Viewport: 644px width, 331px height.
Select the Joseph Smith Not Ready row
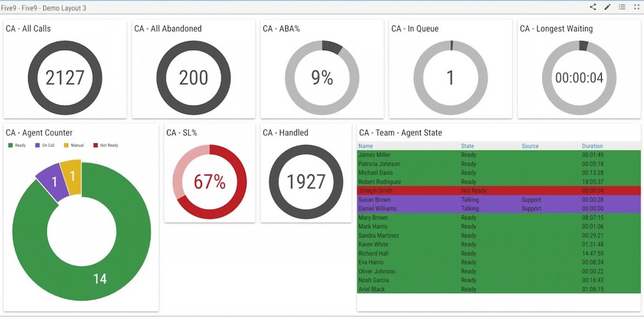[499, 191]
